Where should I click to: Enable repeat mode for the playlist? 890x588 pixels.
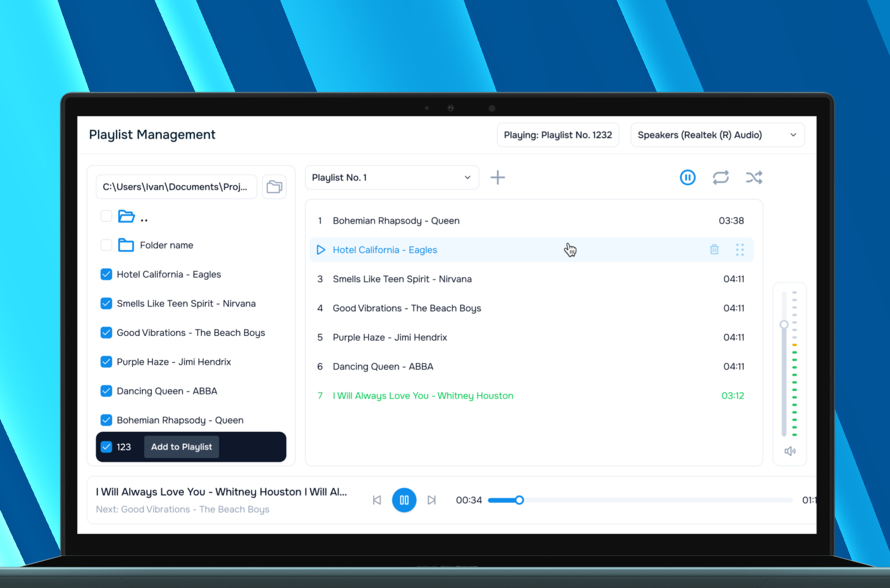pos(721,177)
